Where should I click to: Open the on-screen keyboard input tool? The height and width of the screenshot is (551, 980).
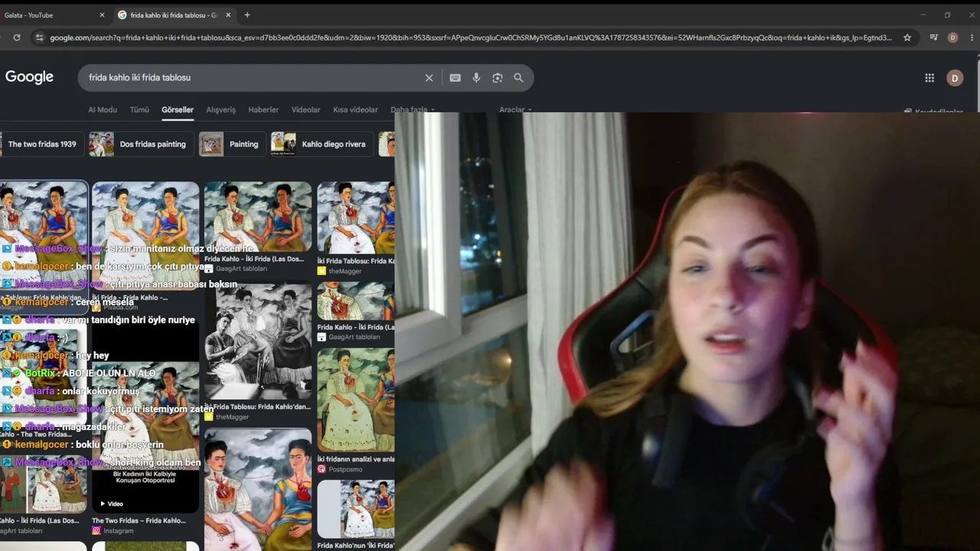pyautogui.click(x=455, y=78)
